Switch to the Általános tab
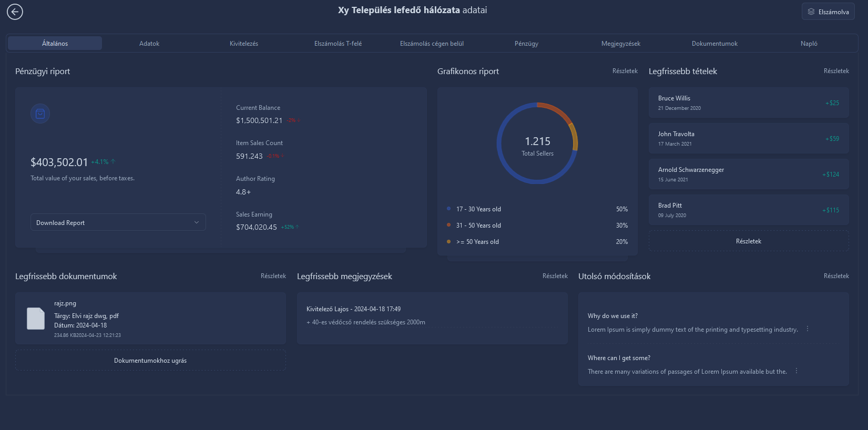868x430 pixels. pyautogui.click(x=55, y=43)
